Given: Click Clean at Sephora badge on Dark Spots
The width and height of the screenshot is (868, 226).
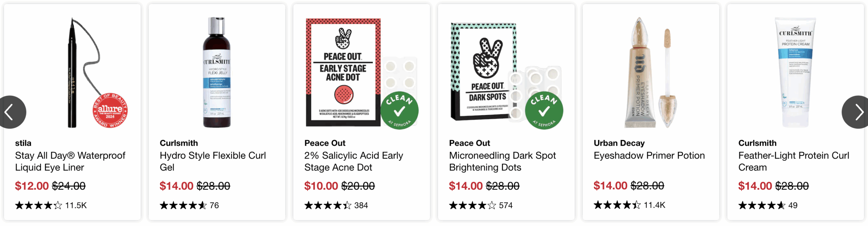Looking at the screenshot, I should coord(544,111).
